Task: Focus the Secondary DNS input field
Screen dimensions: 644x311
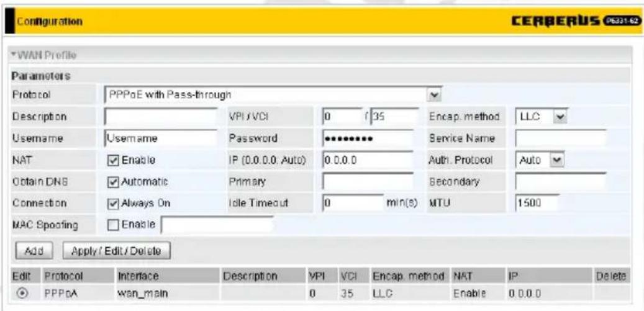Action: click(561, 181)
